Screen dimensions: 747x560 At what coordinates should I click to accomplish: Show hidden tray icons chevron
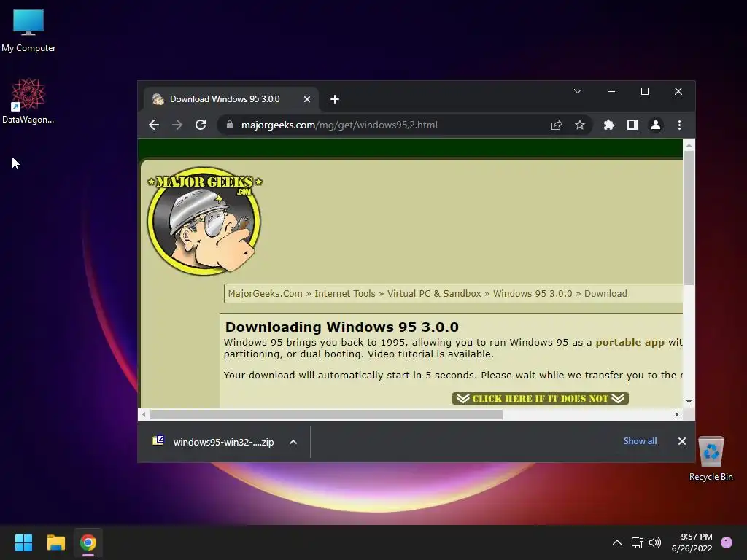pos(617,542)
